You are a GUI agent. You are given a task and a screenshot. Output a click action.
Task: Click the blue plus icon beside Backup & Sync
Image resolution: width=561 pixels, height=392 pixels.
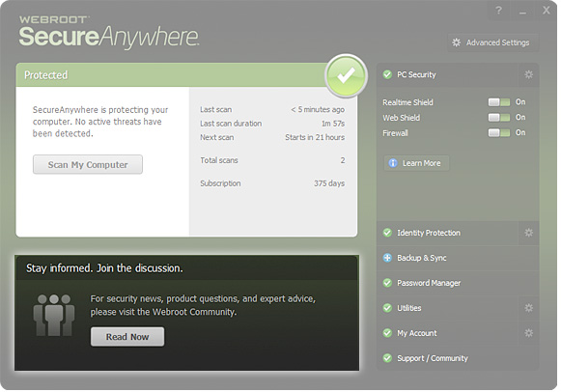tap(387, 258)
